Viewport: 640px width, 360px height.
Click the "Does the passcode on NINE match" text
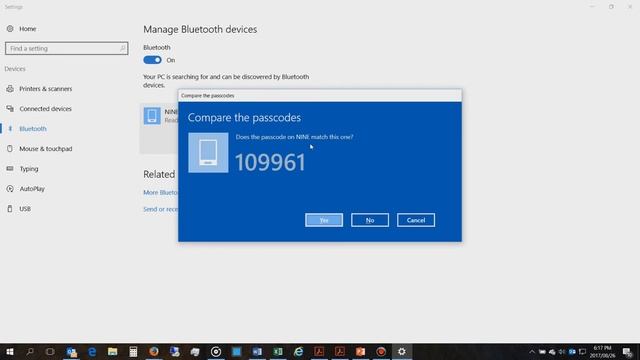[x=294, y=137]
